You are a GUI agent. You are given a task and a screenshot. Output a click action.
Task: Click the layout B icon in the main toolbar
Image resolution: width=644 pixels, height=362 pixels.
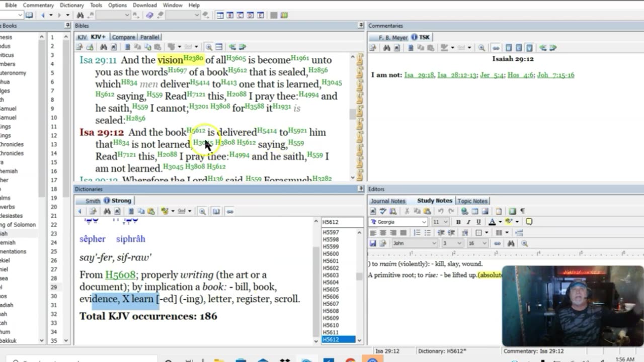230,16
